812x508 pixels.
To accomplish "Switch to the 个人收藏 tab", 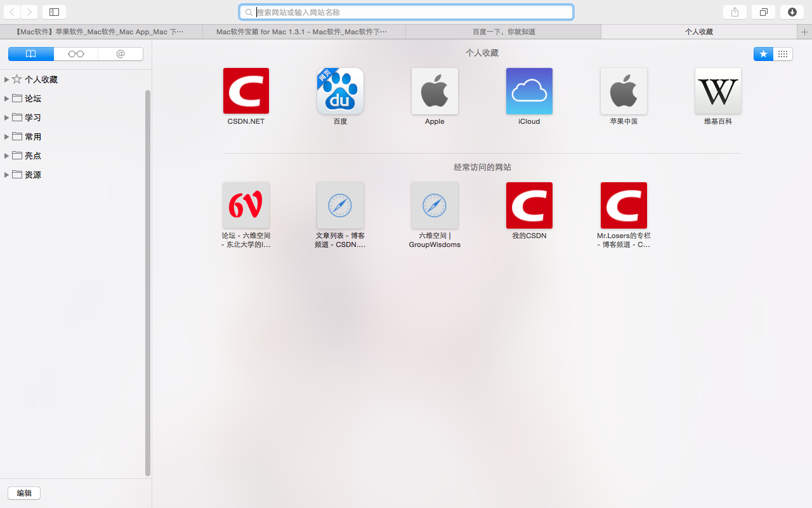I will [x=699, y=32].
